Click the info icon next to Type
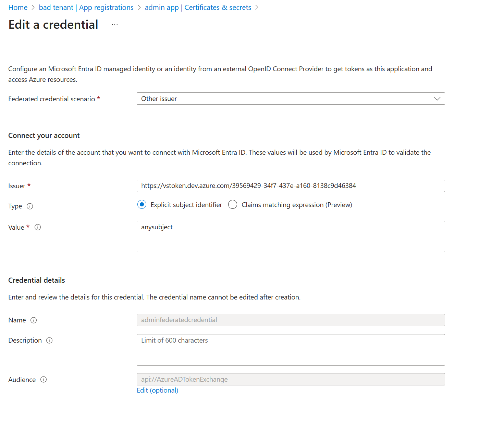This screenshot has width=504, height=421. pos(30,206)
